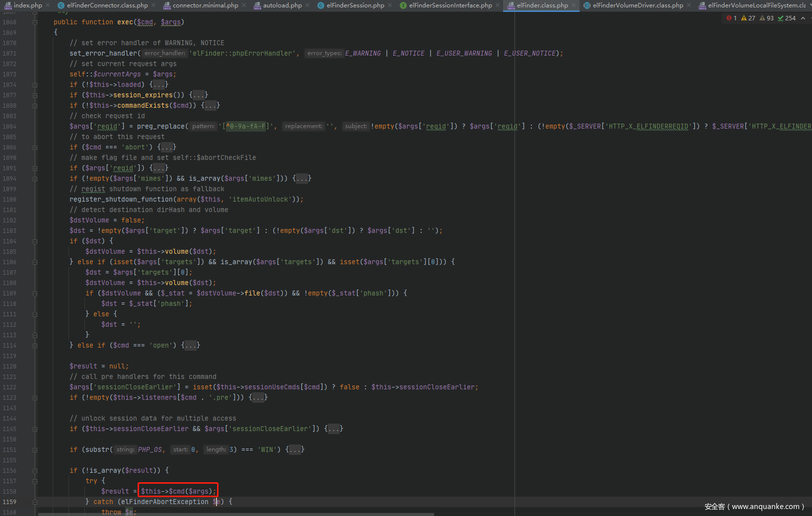Click the highlighted $this->$cmd($args) call
Image resolution: width=812 pixels, height=516 pixels.
tap(178, 491)
